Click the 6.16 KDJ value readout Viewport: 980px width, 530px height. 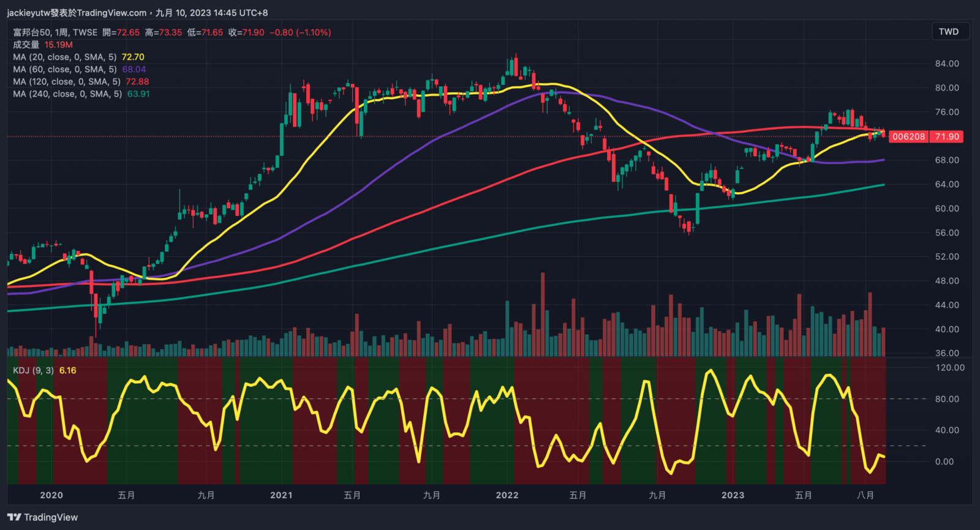coord(67,370)
